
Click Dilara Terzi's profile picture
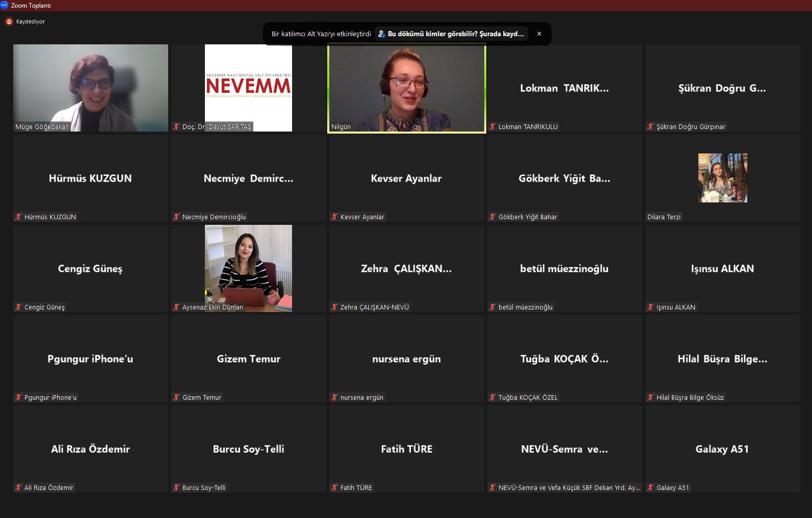(x=722, y=178)
